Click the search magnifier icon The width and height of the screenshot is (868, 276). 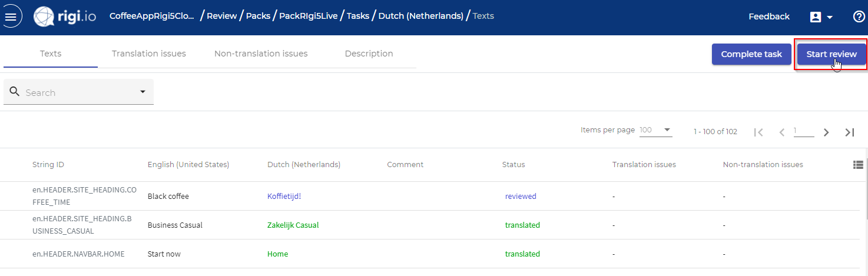tap(15, 92)
